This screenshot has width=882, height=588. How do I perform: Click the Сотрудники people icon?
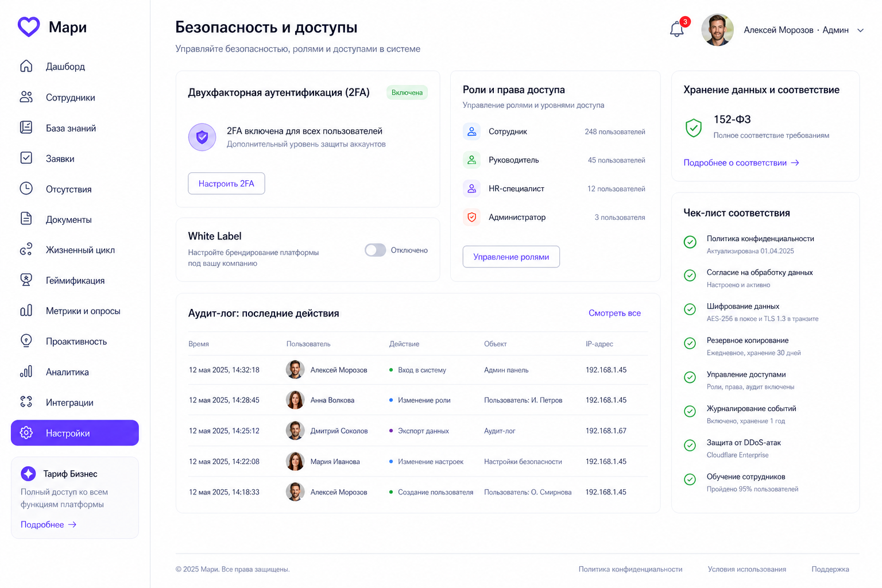(26, 97)
